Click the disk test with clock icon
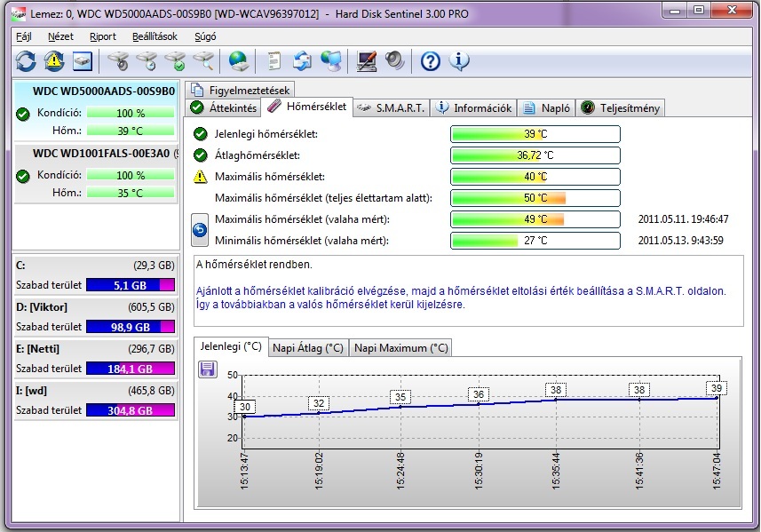761x532 pixels. pos(147,61)
